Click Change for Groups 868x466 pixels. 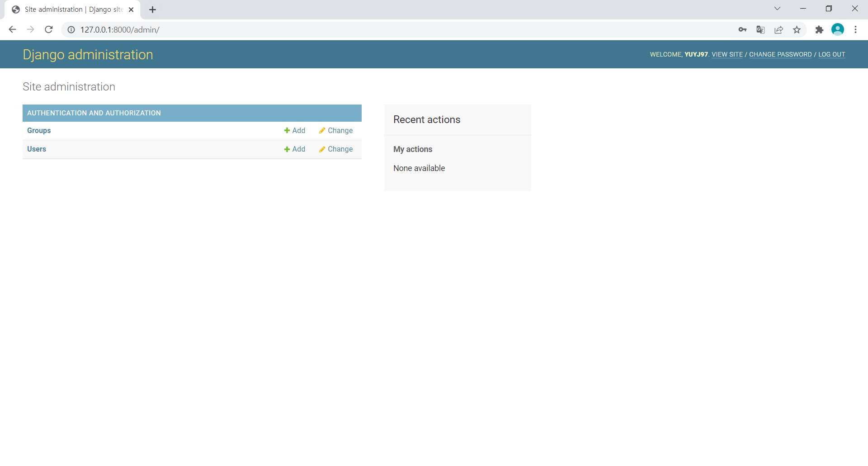coord(336,130)
